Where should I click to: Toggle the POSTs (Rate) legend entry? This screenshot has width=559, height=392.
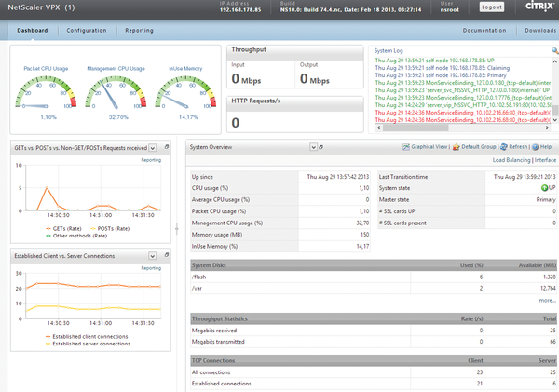[110, 229]
